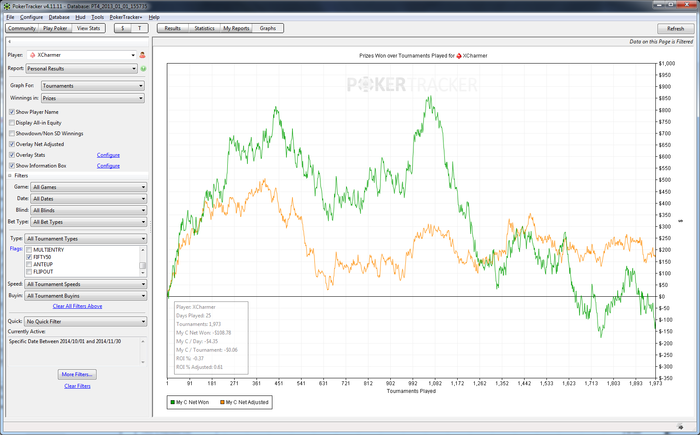Switch to the Community tab
The height and width of the screenshot is (435, 700).
click(x=22, y=28)
